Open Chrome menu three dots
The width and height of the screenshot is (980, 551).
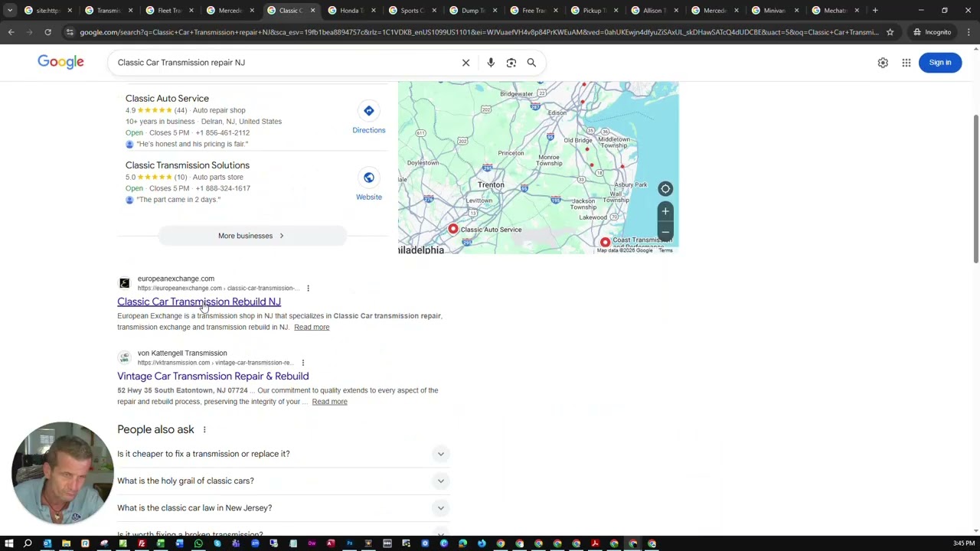click(969, 32)
